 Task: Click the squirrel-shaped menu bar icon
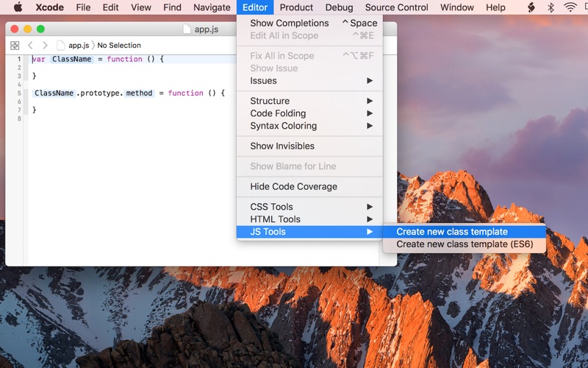coord(531,7)
